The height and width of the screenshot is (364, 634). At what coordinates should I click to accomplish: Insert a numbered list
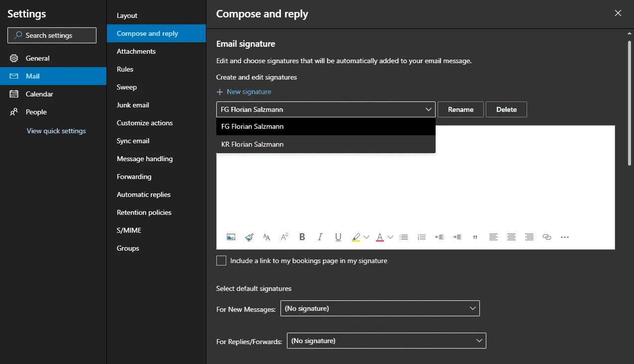pyautogui.click(x=422, y=237)
